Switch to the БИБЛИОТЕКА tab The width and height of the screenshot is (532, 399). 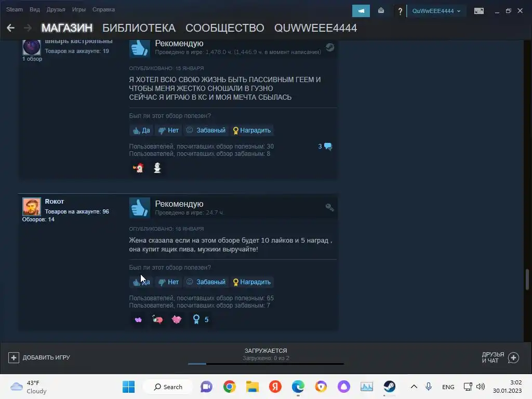click(x=139, y=28)
